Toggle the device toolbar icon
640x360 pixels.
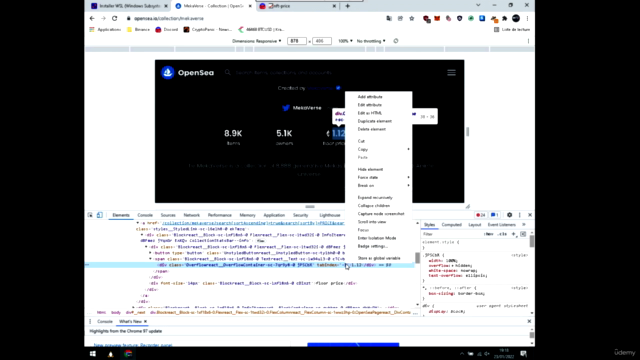pos(100,215)
